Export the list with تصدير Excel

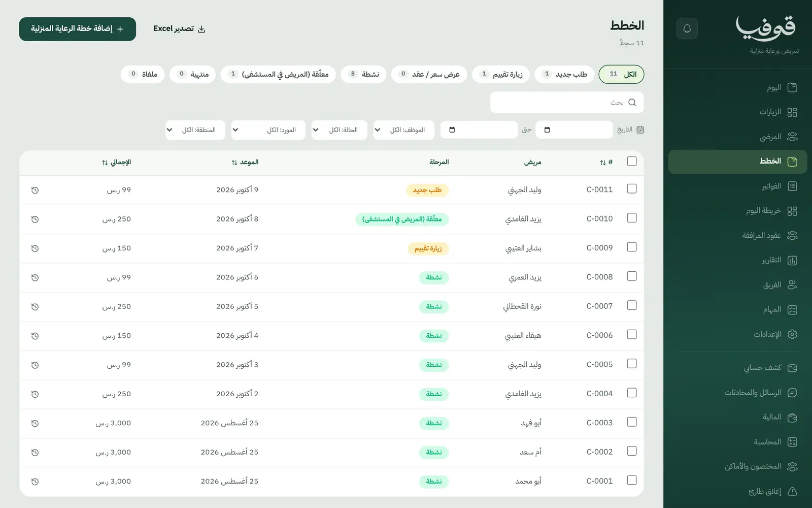point(179,29)
